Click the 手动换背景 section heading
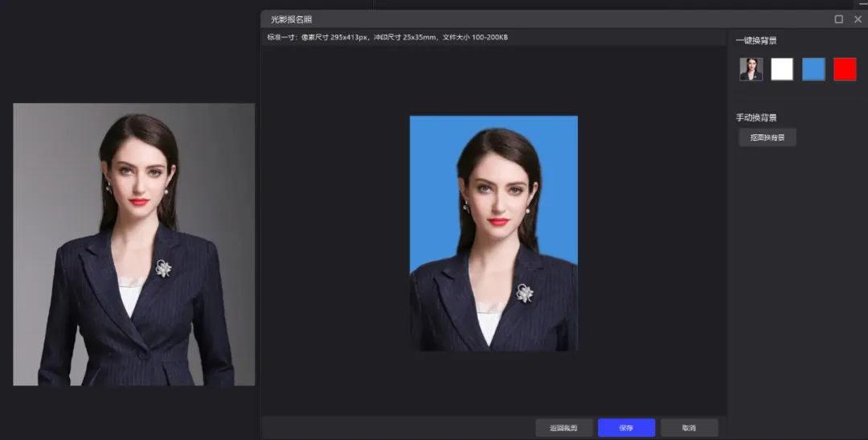 [756, 117]
